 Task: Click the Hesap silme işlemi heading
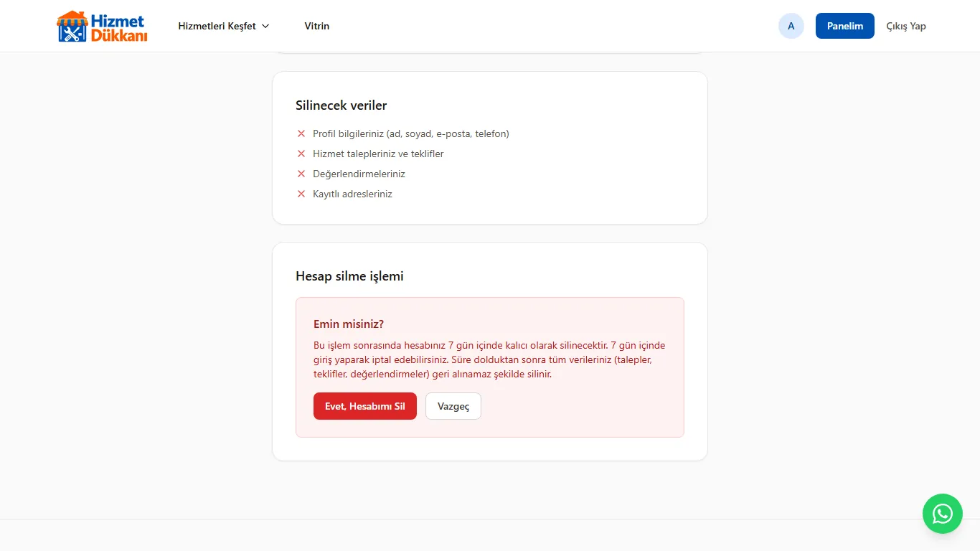click(349, 276)
